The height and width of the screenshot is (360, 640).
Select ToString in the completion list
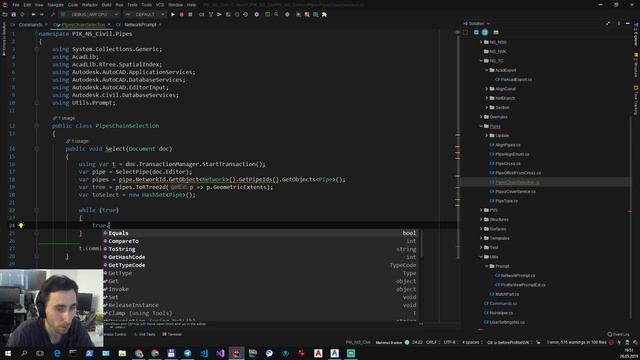click(x=261, y=249)
